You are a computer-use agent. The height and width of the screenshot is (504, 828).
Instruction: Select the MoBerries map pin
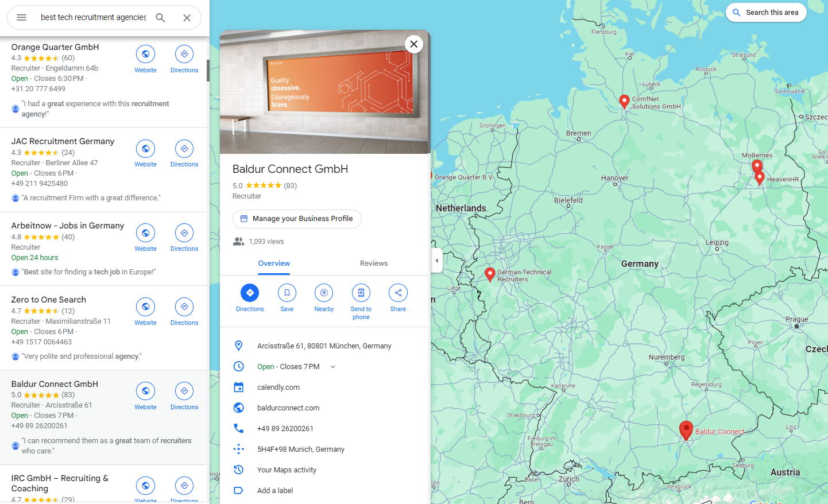coord(757,167)
